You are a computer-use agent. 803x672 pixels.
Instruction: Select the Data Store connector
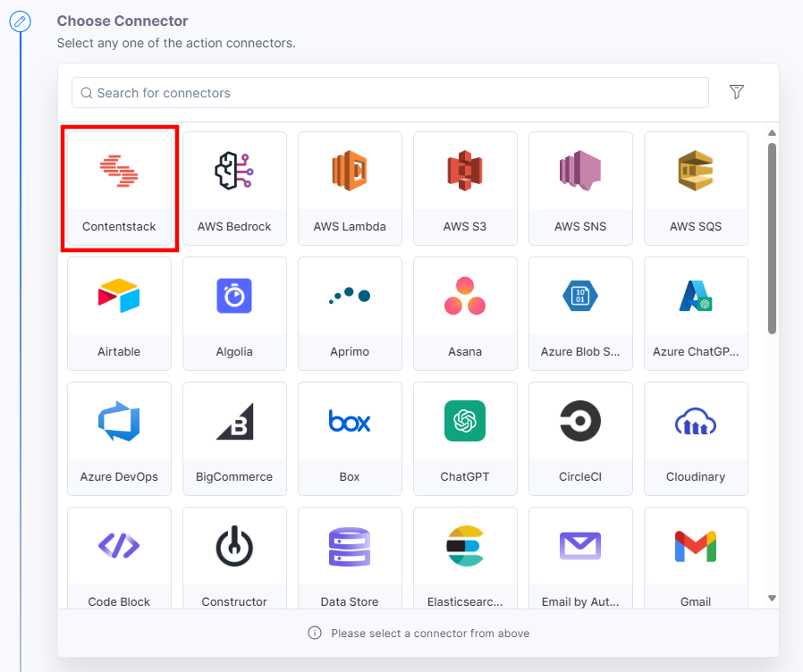[x=350, y=558]
